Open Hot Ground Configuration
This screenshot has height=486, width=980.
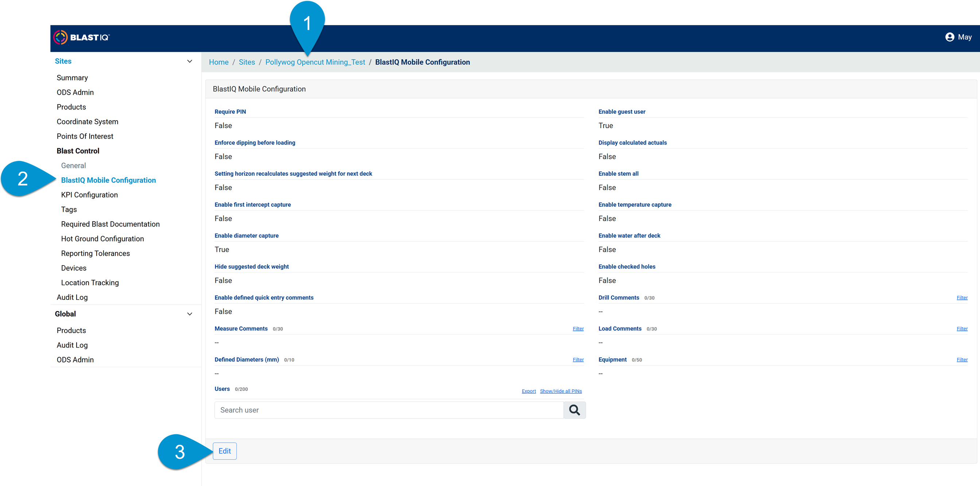pos(103,238)
